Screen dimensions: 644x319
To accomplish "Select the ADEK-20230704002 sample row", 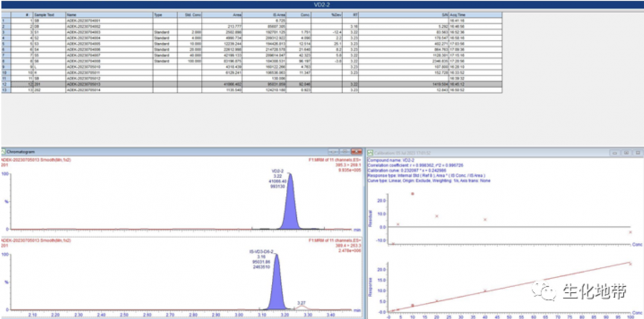I will 251,26.
